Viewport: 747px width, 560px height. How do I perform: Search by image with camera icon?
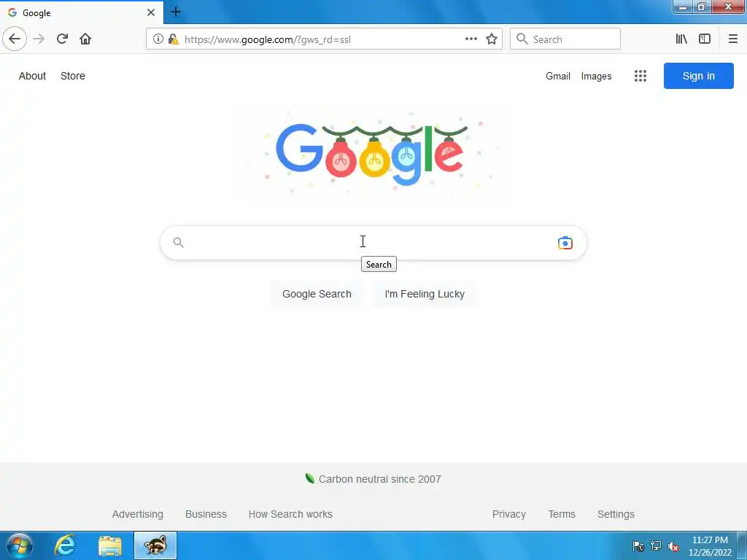tap(565, 243)
